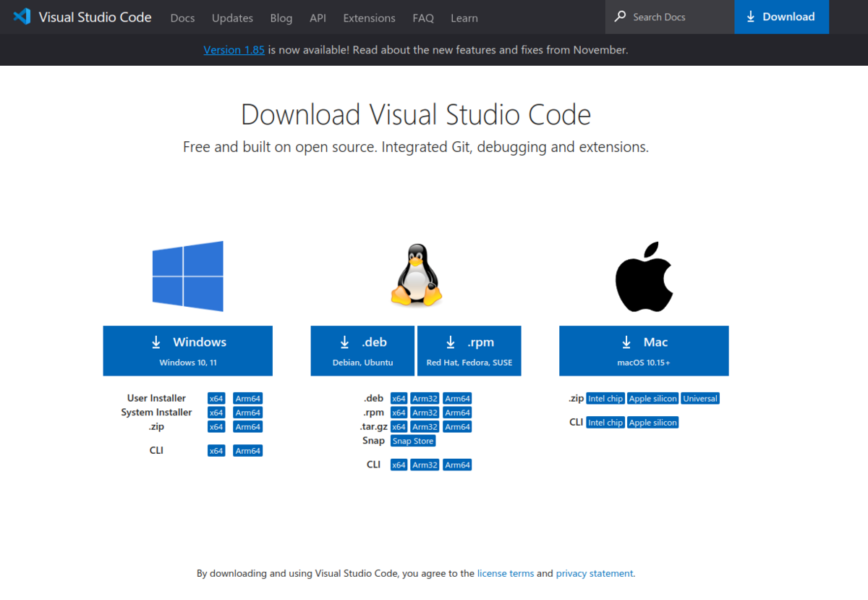This screenshot has height=600, width=868.
Task: Open the Learn navigation link
Action: pos(464,18)
